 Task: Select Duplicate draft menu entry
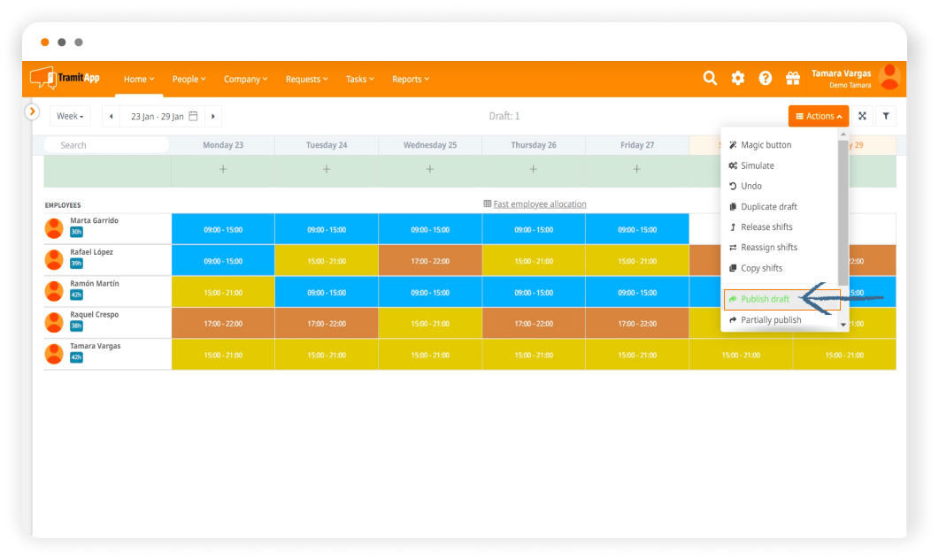pyautogui.click(x=768, y=207)
